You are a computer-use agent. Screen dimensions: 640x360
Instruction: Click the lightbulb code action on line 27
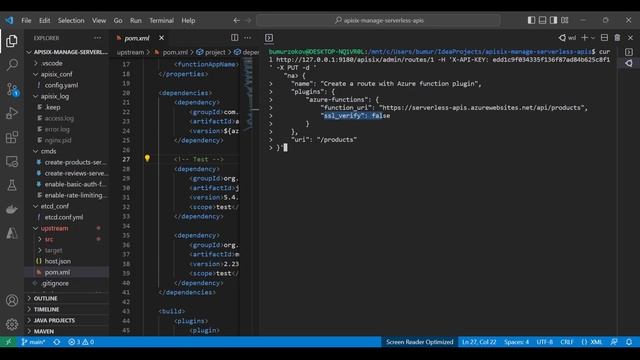147,158
